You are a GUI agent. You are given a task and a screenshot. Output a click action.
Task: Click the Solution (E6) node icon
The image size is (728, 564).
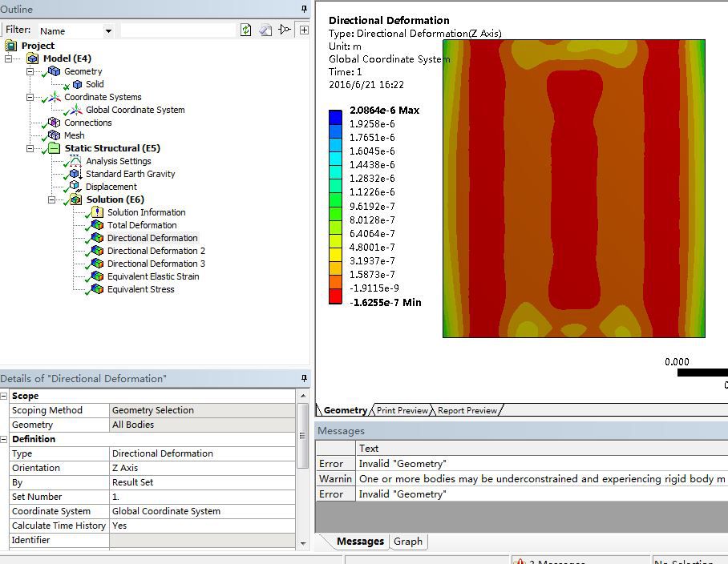pyautogui.click(x=76, y=199)
